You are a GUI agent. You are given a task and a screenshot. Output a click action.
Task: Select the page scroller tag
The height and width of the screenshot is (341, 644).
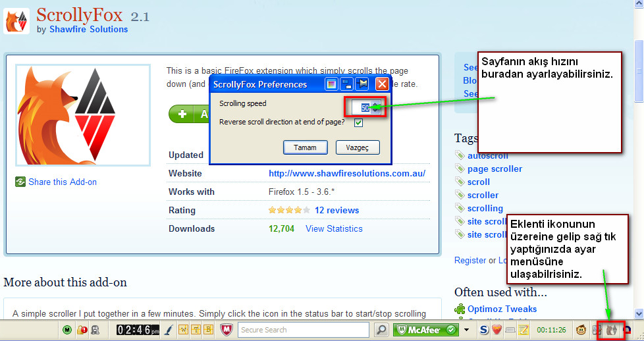[x=495, y=169]
